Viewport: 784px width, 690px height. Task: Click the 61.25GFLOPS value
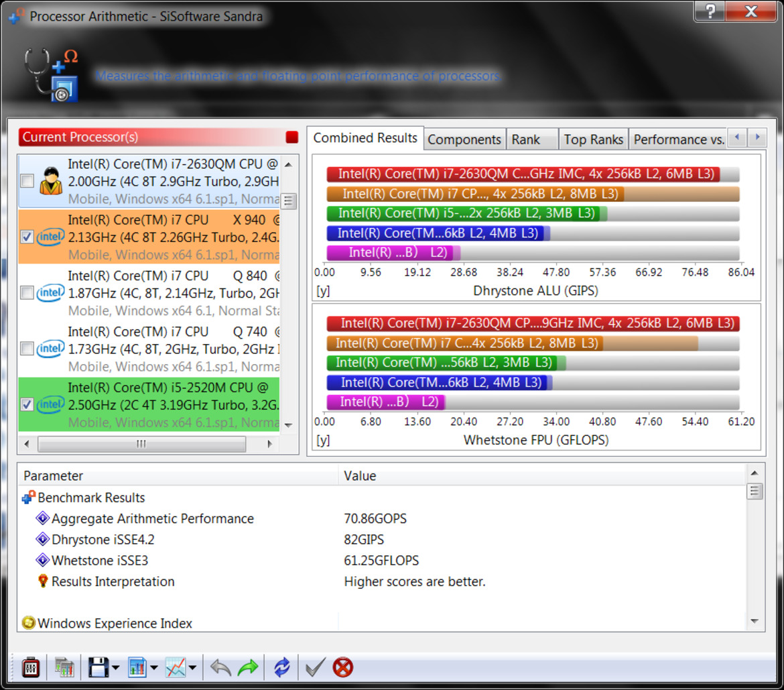click(x=381, y=561)
